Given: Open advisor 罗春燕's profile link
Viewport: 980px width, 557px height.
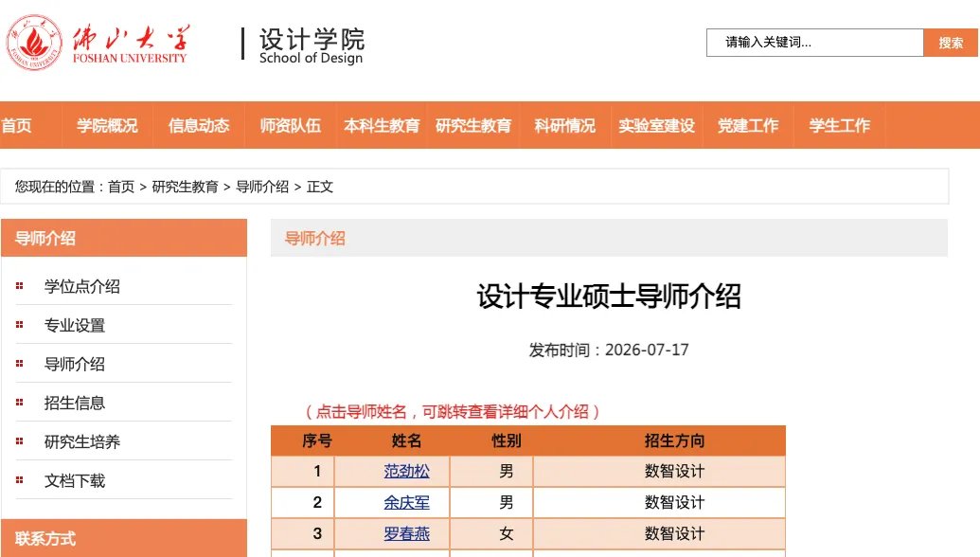Looking at the screenshot, I should [x=406, y=534].
